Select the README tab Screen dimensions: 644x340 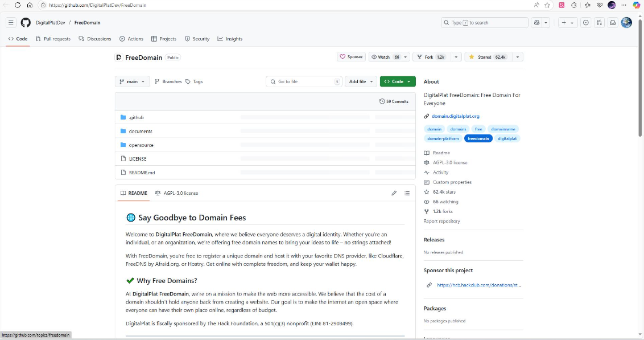pyautogui.click(x=134, y=193)
